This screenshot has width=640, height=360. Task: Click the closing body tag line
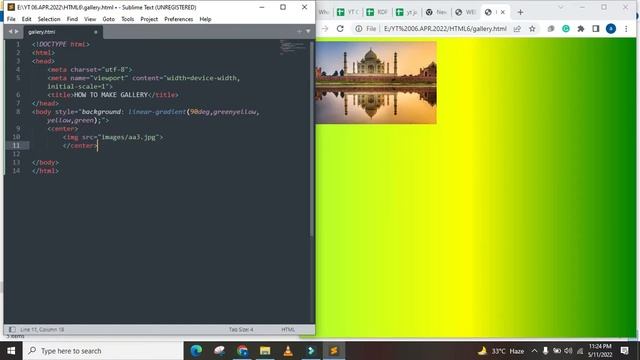(45, 162)
